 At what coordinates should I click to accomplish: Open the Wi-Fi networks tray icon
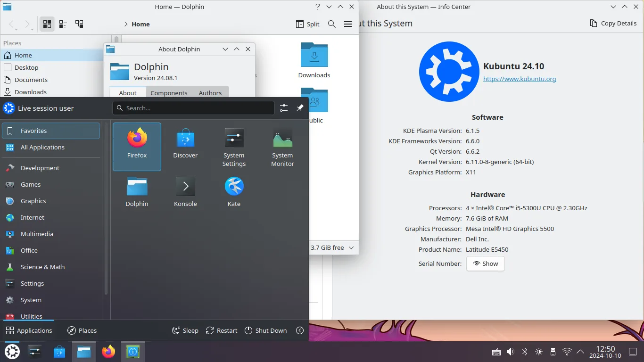(567, 352)
